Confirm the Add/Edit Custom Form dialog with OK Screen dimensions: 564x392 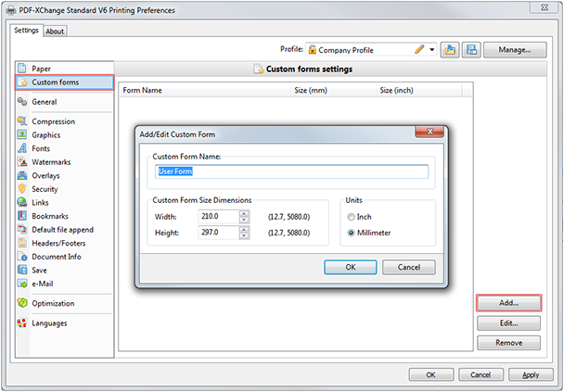pyautogui.click(x=351, y=267)
